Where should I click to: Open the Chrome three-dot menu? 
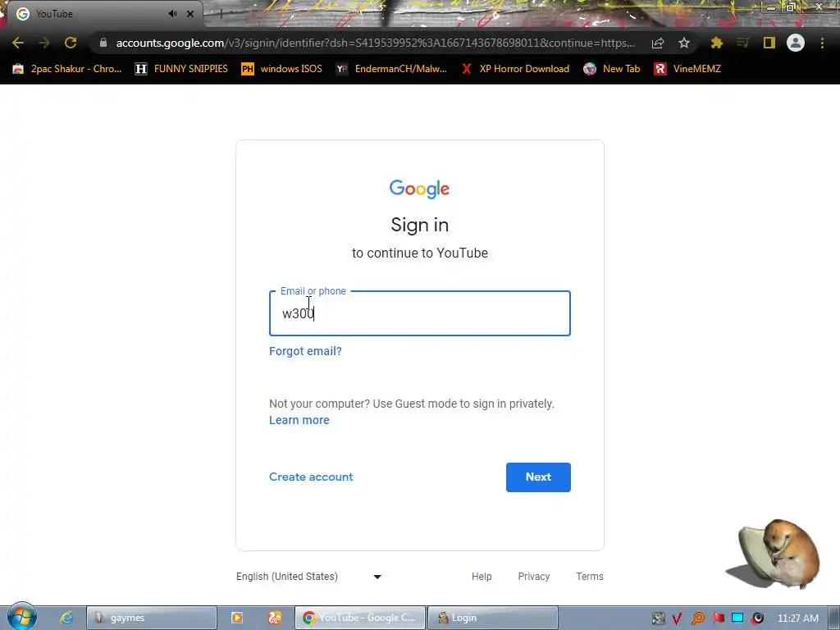(x=822, y=43)
